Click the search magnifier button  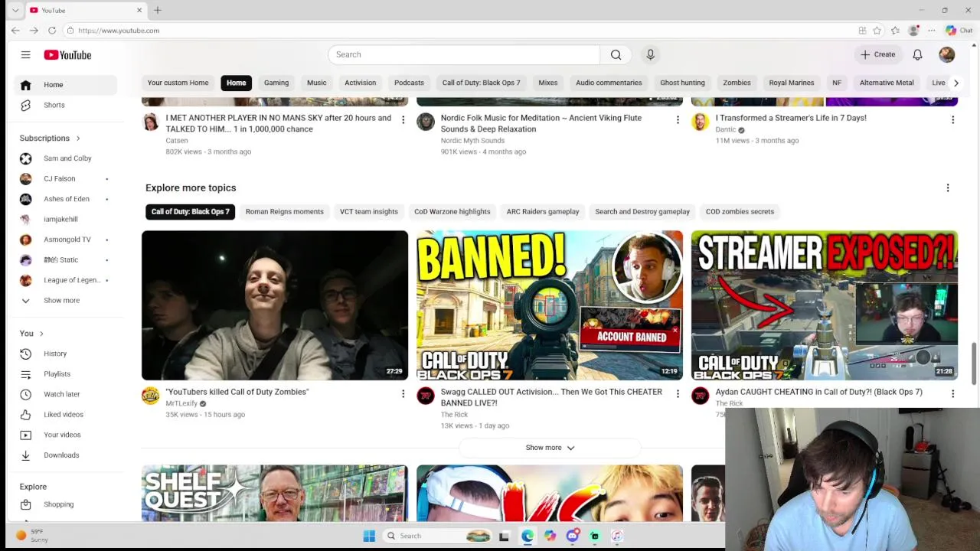tap(616, 54)
